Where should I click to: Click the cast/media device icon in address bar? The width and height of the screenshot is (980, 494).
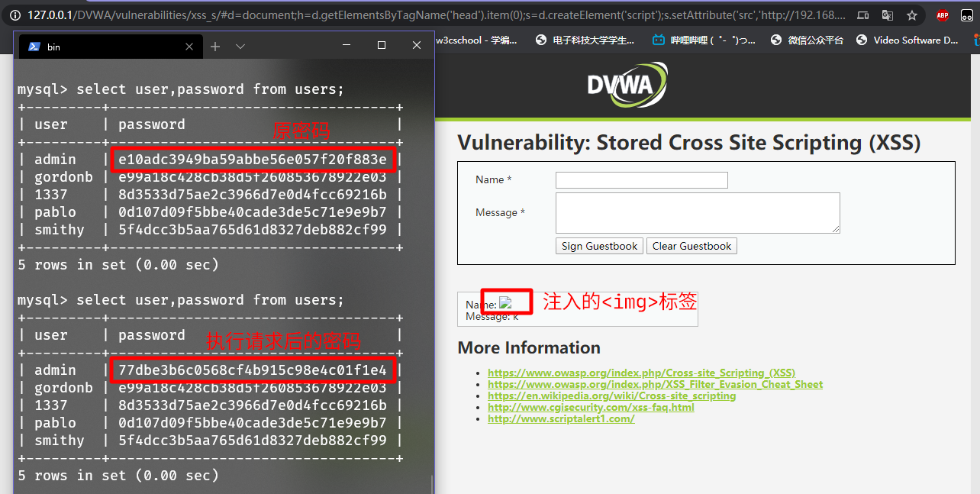click(x=862, y=15)
